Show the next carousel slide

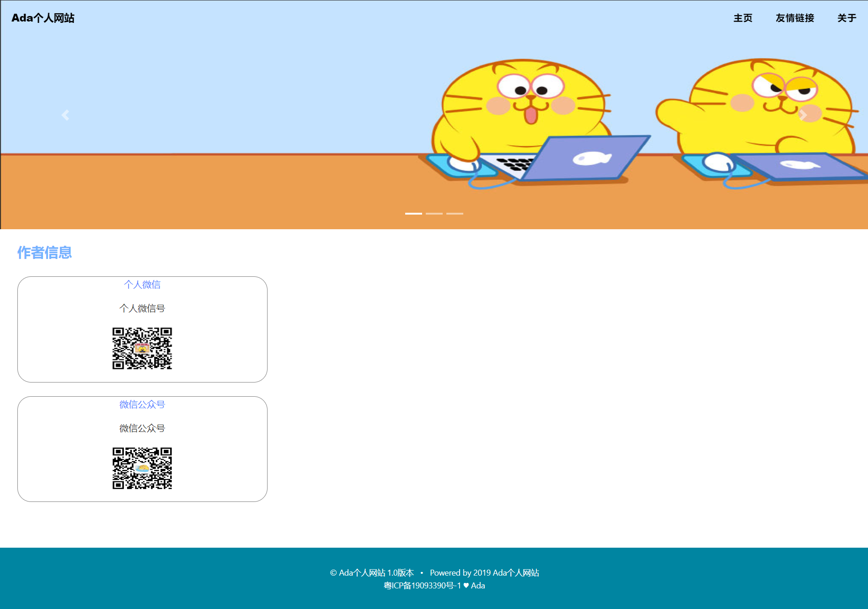pyautogui.click(x=803, y=115)
